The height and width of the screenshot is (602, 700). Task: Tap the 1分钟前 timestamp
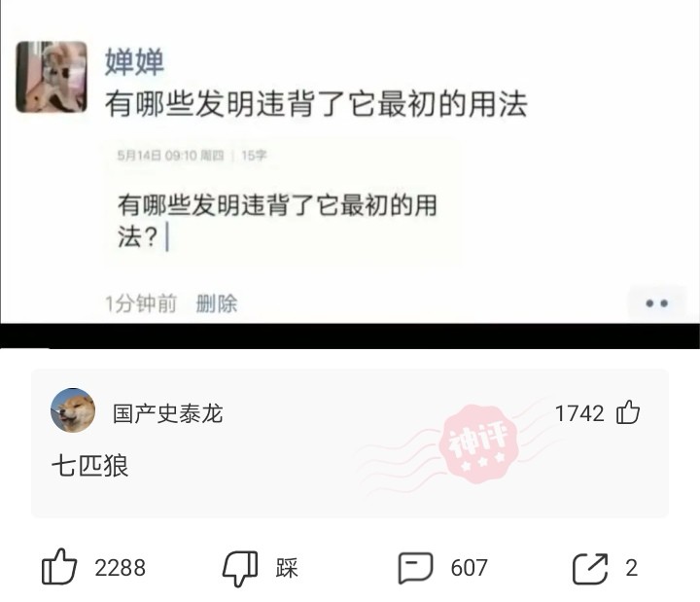point(141,303)
